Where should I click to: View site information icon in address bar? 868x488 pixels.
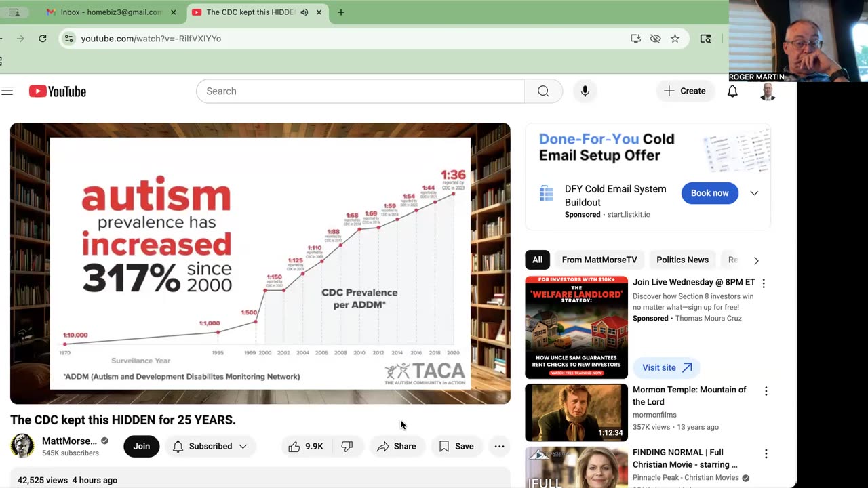[x=68, y=39]
